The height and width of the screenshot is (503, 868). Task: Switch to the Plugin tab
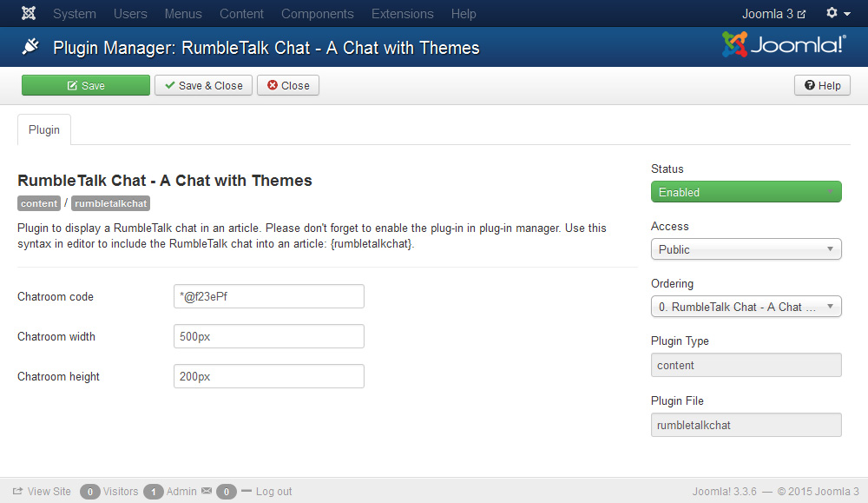[43, 129]
